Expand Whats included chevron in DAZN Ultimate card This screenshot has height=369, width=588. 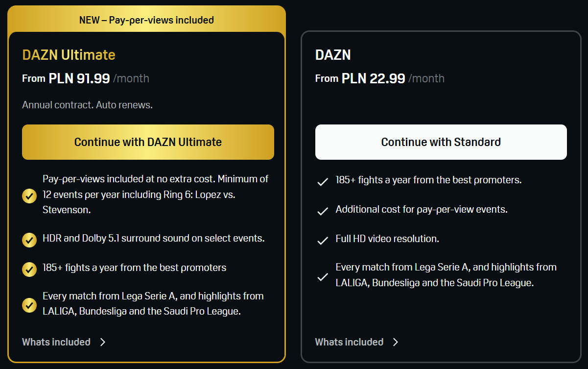pyautogui.click(x=102, y=342)
